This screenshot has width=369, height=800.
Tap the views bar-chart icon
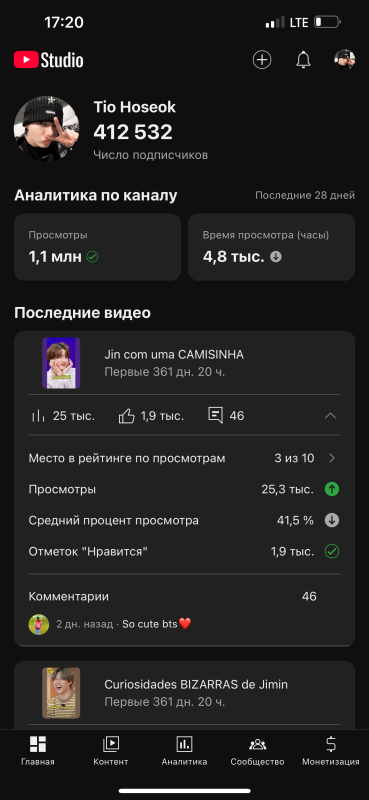[x=38, y=416]
